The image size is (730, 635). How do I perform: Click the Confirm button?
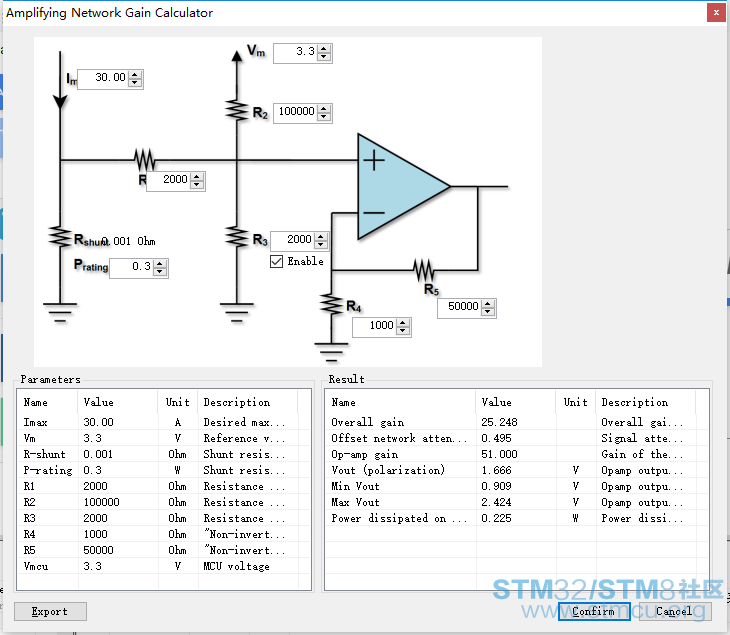click(594, 611)
